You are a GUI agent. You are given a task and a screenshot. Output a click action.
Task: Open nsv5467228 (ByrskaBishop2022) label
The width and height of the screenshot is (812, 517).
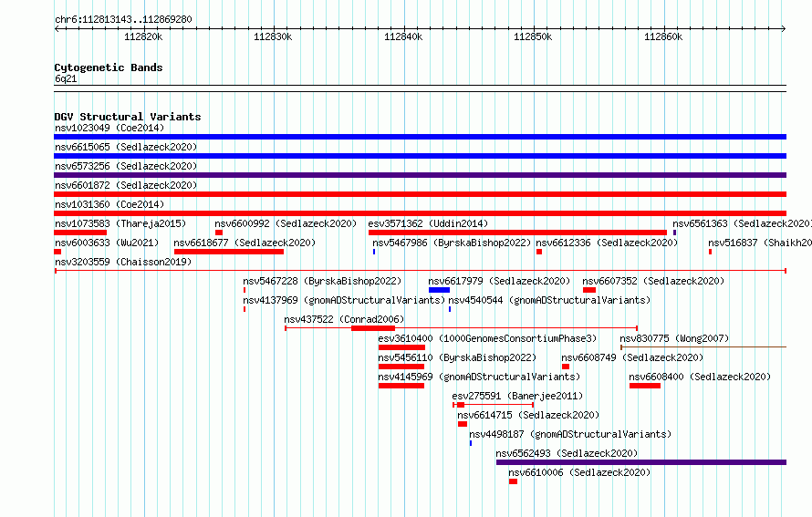point(322,281)
